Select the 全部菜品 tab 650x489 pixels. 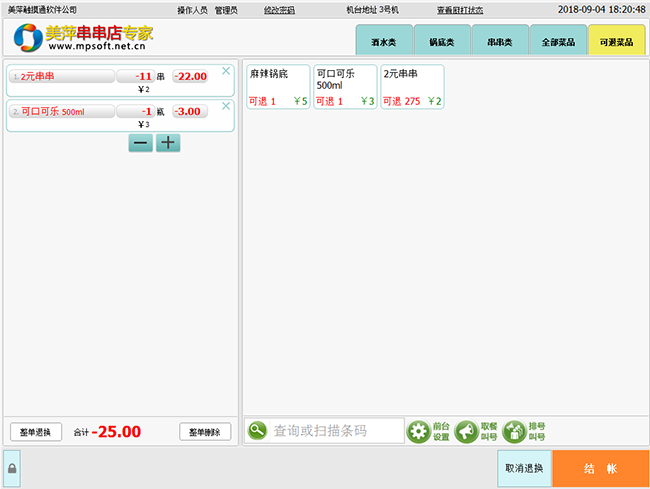558,42
